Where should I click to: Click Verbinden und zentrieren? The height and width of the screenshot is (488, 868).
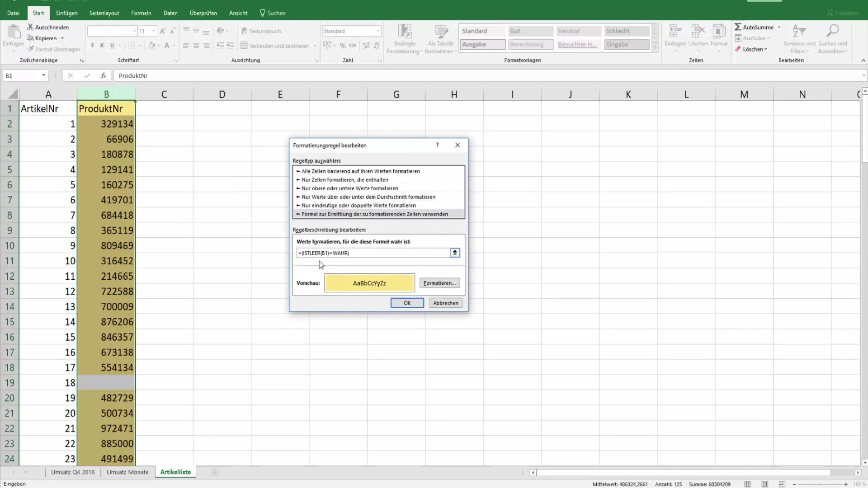pos(275,46)
